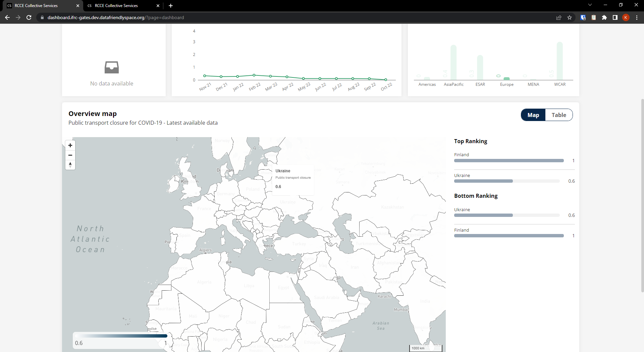Open the K profile account menu
Image resolution: width=644 pixels, height=352 pixels.
626,17
